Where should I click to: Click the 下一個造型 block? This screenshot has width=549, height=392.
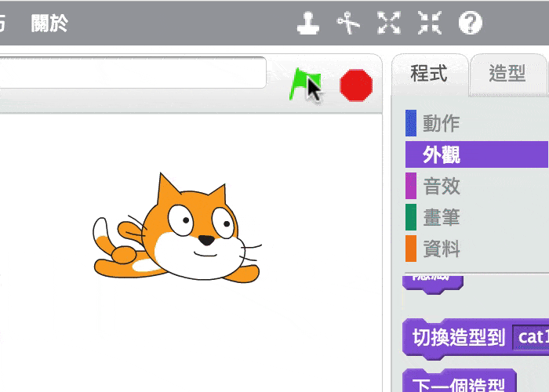point(460,383)
